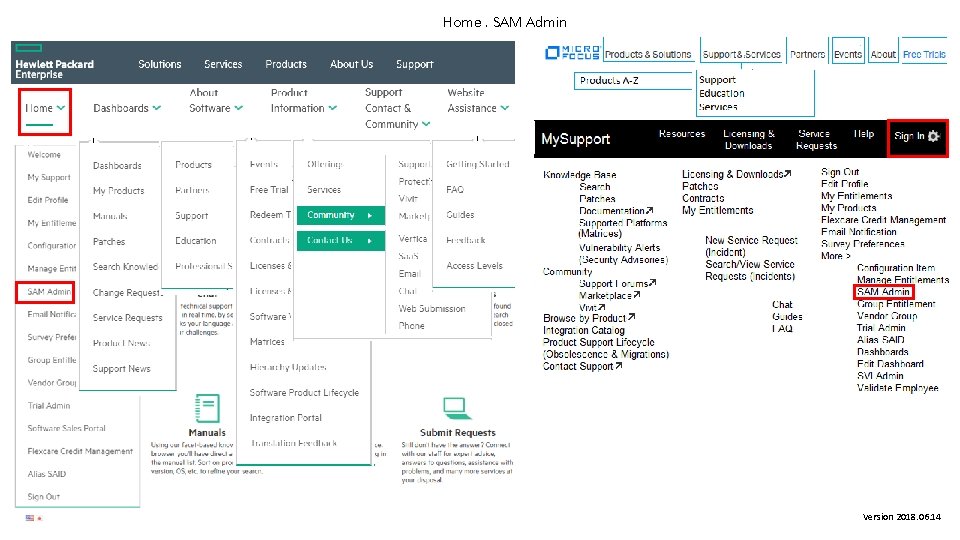This screenshot has width=960, height=540.
Task: Select SAM Admin under More list
Action: (x=883, y=292)
